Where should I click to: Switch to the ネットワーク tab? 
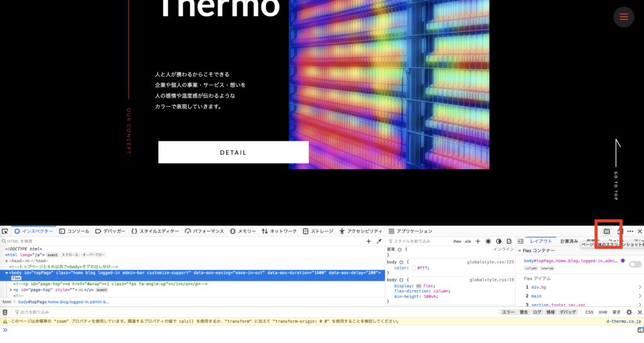[x=279, y=231]
